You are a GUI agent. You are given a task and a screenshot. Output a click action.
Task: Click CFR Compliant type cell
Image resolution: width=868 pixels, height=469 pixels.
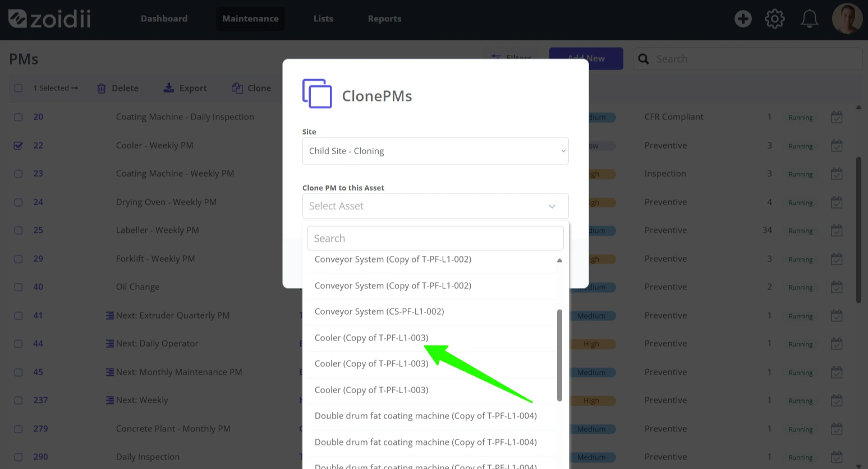673,117
